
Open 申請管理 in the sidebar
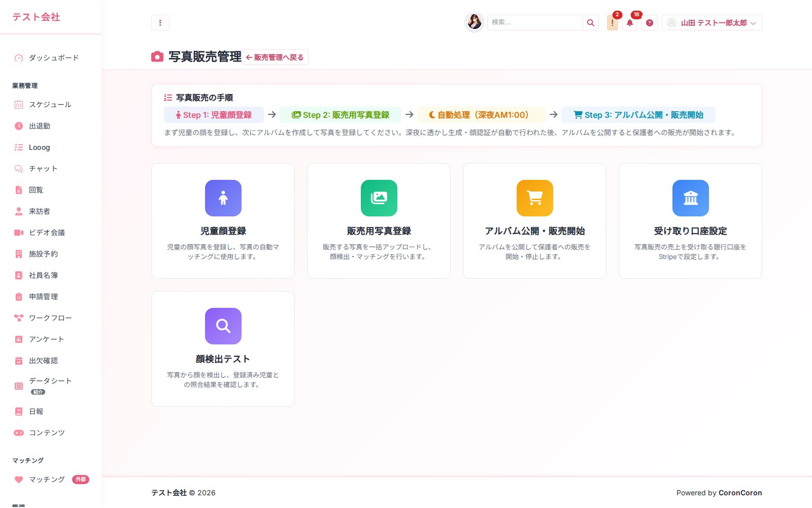pos(51,297)
